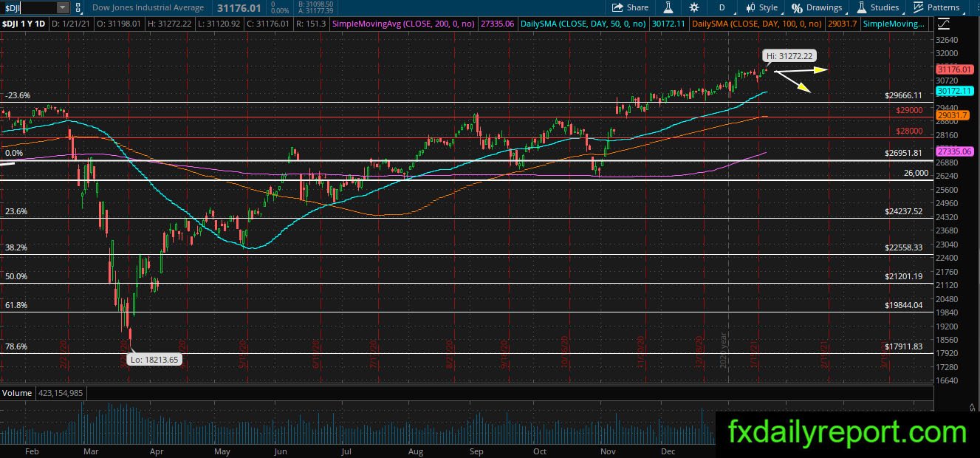Click the 26,000 price level label
Image resolution: width=980 pixels, height=458 pixels.
tap(916, 173)
